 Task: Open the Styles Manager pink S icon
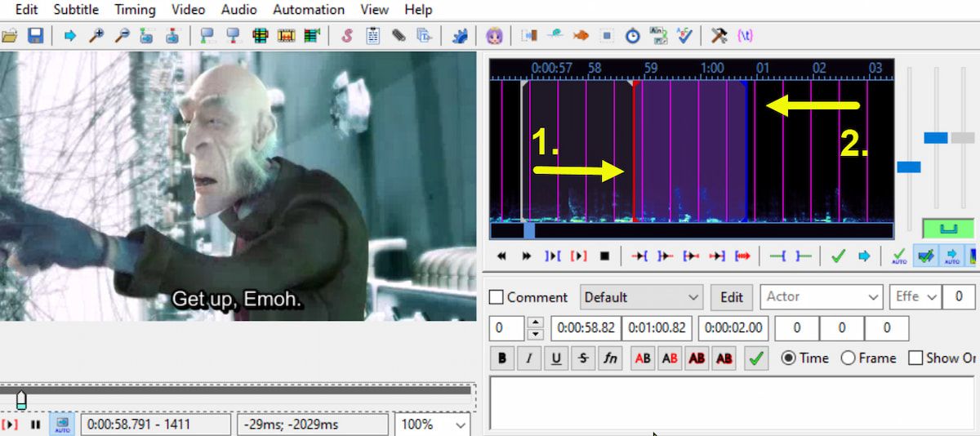pyautogui.click(x=347, y=36)
